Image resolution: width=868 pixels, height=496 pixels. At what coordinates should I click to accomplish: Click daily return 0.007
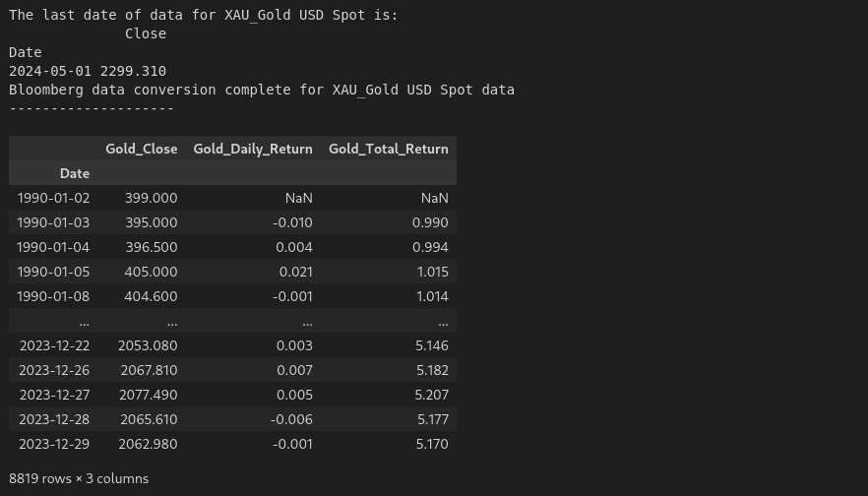[x=294, y=370]
